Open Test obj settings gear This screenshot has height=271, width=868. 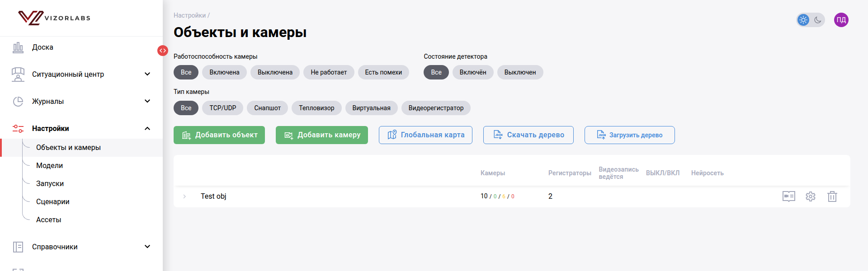811,196
